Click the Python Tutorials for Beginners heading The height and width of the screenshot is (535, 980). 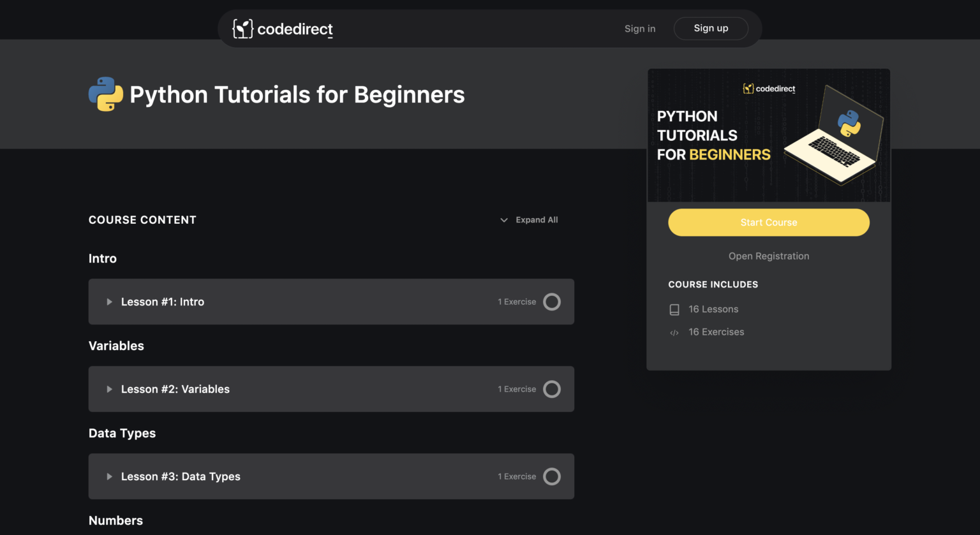[x=297, y=94]
